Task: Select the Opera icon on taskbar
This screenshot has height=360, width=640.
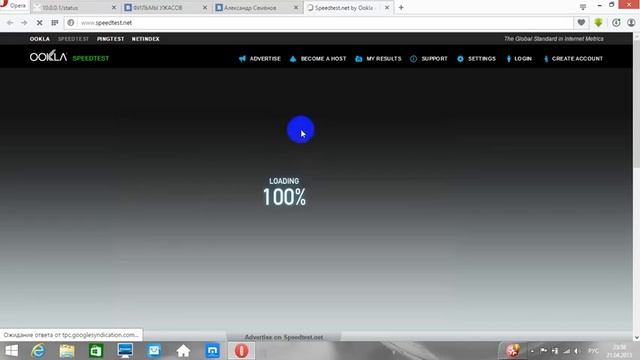Action: tap(241, 351)
